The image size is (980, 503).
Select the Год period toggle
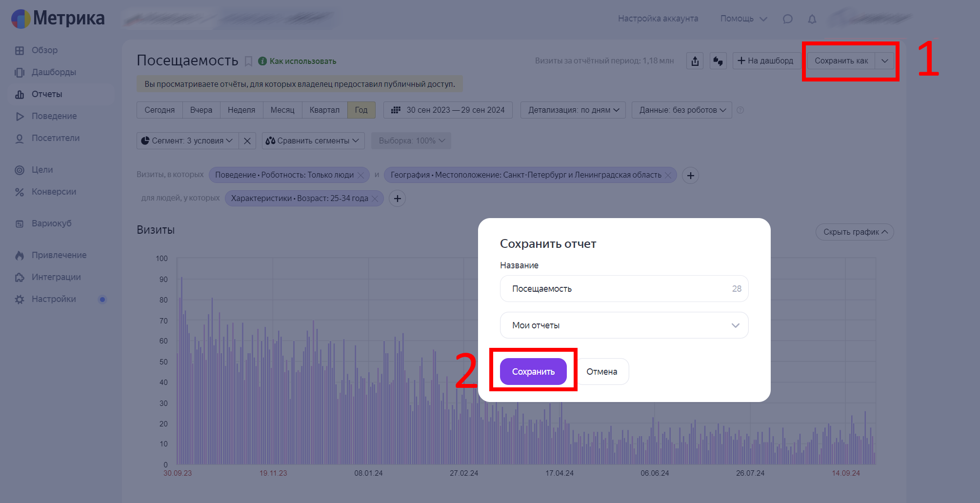[361, 110]
